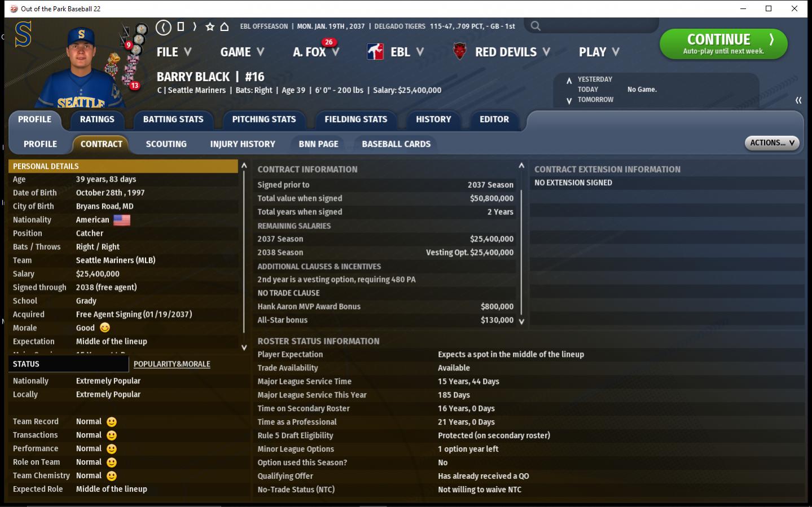Screen dimensions: 812x507
Task: Open the PLAY dropdown menu
Action: [599, 52]
